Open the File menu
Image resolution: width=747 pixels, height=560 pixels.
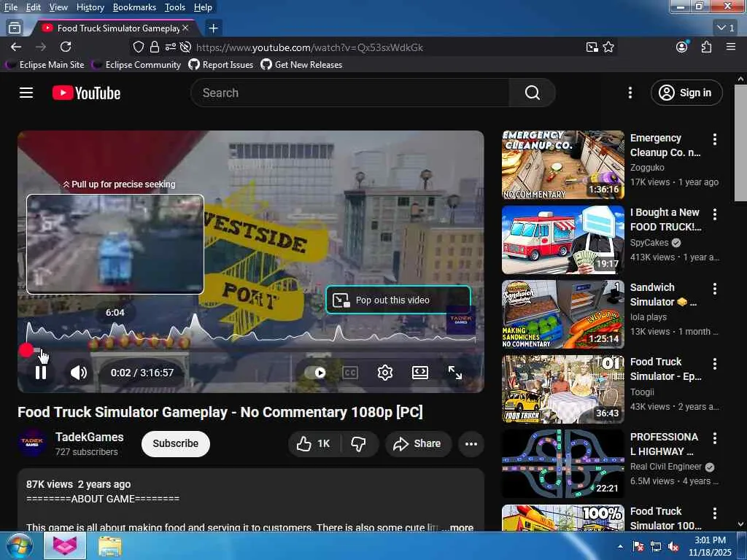(x=10, y=7)
